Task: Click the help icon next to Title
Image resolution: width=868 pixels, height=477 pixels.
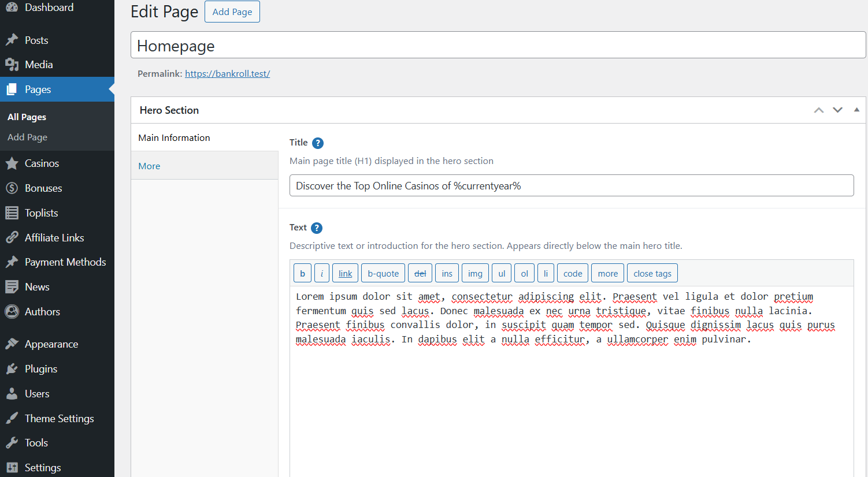Action: click(318, 143)
